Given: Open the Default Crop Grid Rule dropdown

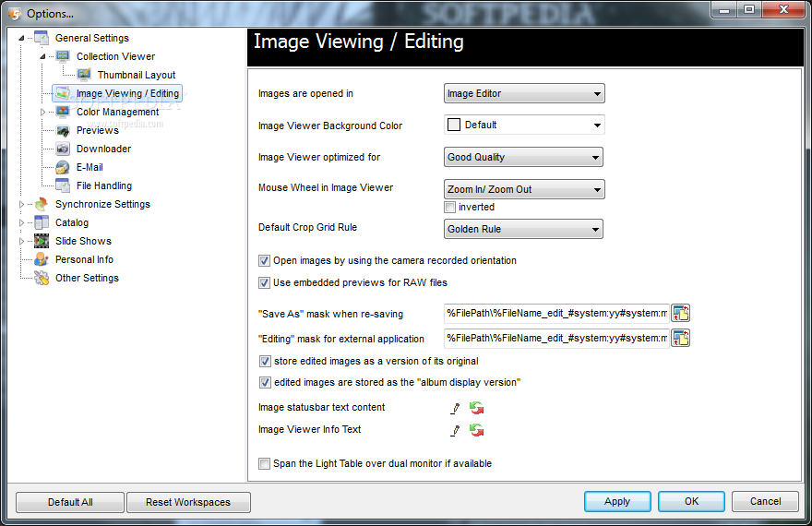Looking at the screenshot, I should pos(524,229).
